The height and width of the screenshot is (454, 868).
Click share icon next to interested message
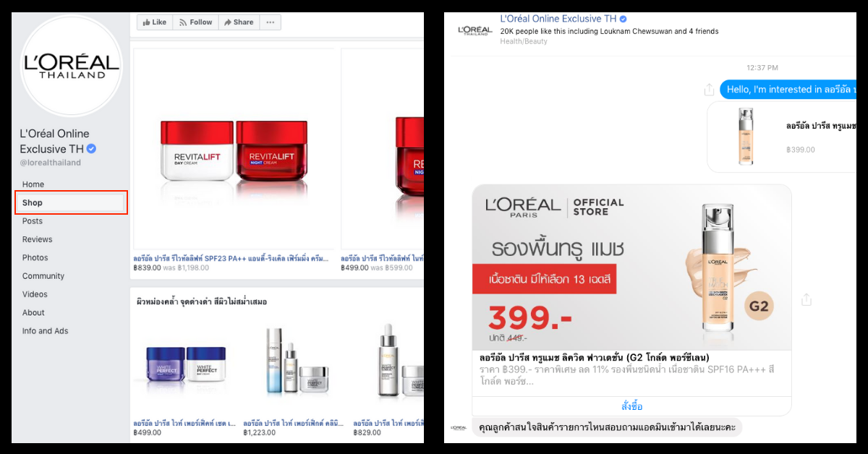tap(709, 90)
